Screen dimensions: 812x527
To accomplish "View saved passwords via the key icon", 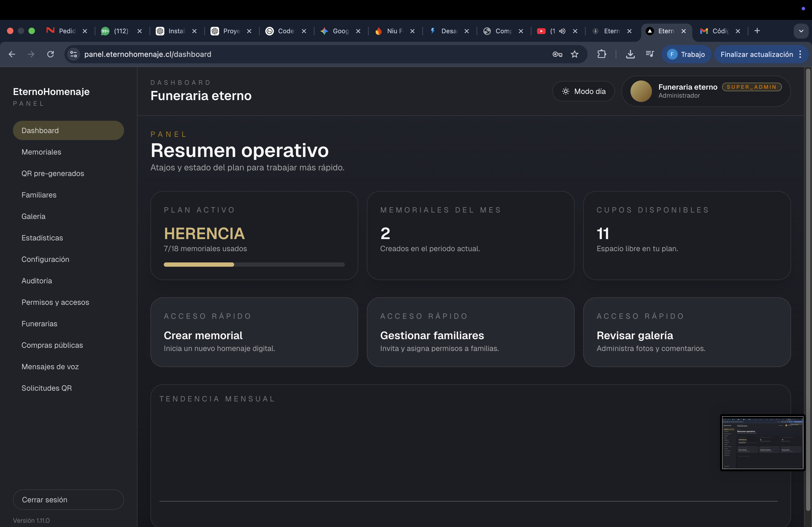I will 557,54.
